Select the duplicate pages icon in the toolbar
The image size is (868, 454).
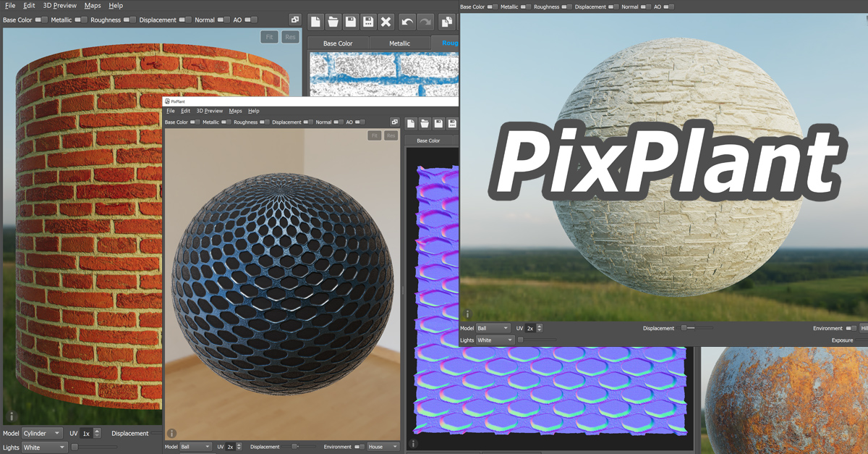point(446,22)
